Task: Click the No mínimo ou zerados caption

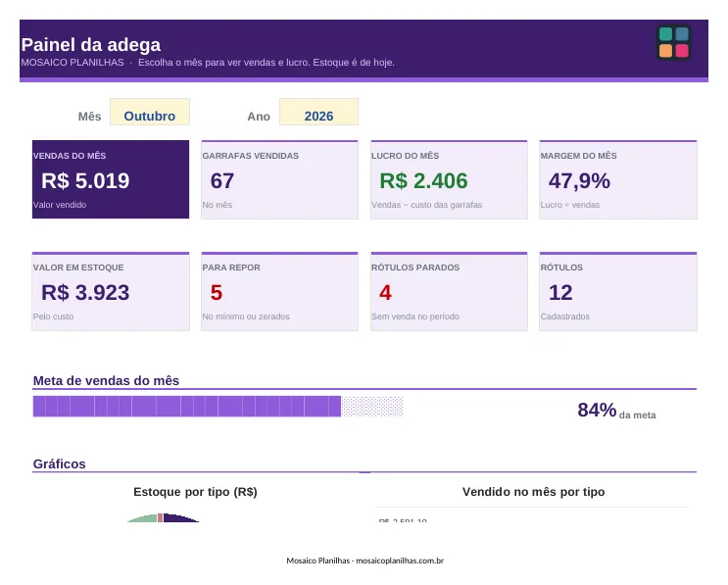Action: click(x=246, y=317)
